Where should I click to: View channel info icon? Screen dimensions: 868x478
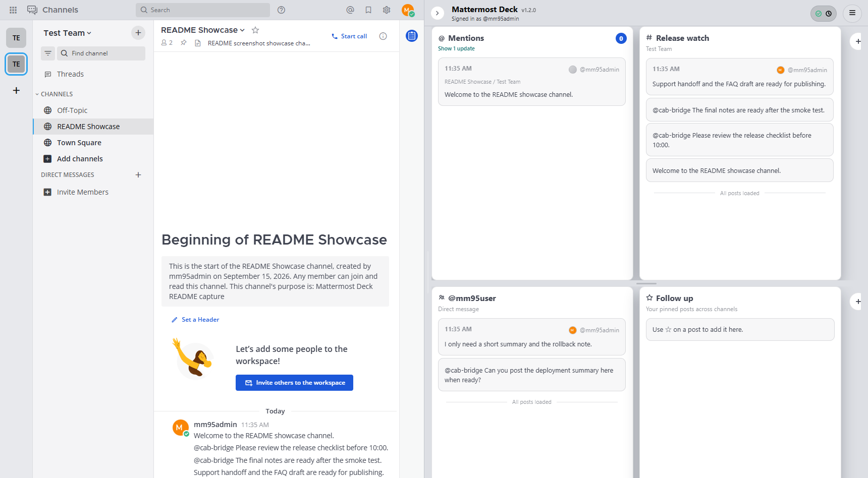coord(383,36)
